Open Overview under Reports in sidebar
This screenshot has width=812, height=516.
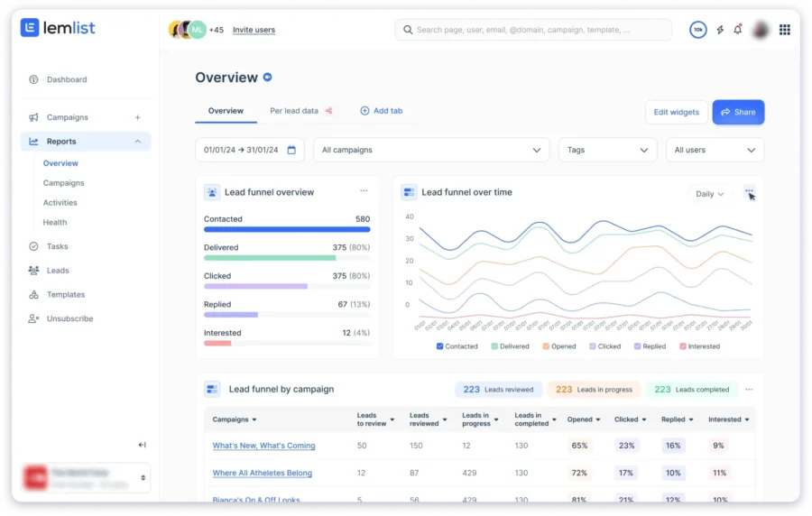pos(60,163)
